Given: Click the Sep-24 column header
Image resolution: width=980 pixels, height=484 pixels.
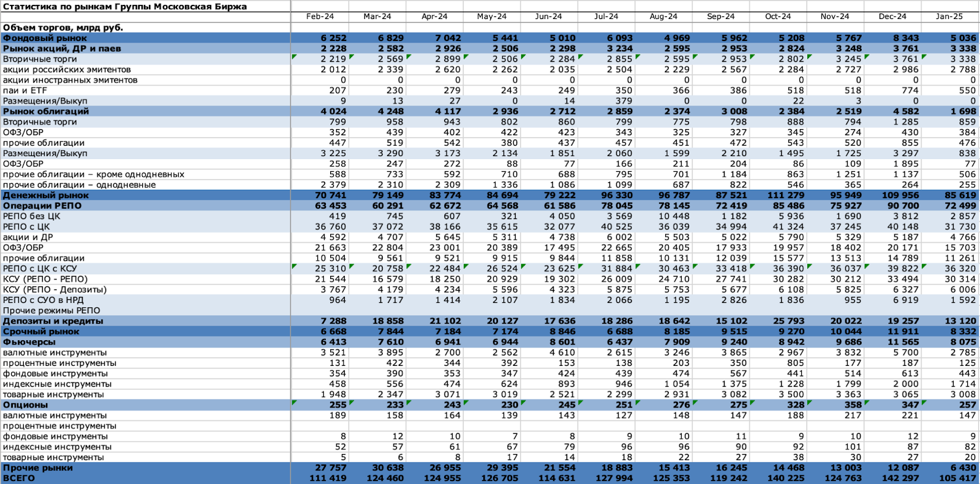Looking at the screenshot, I should pos(721,17).
